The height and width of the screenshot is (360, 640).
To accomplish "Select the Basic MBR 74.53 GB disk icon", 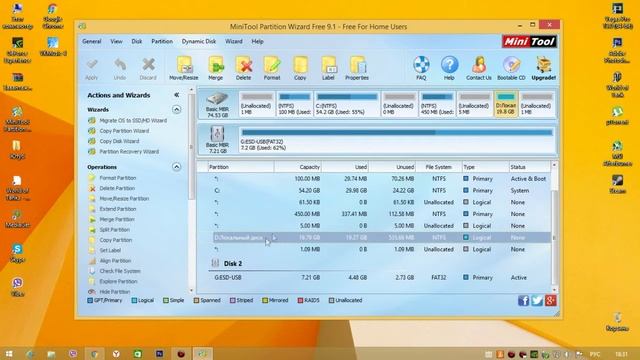I will coord(217,98).
